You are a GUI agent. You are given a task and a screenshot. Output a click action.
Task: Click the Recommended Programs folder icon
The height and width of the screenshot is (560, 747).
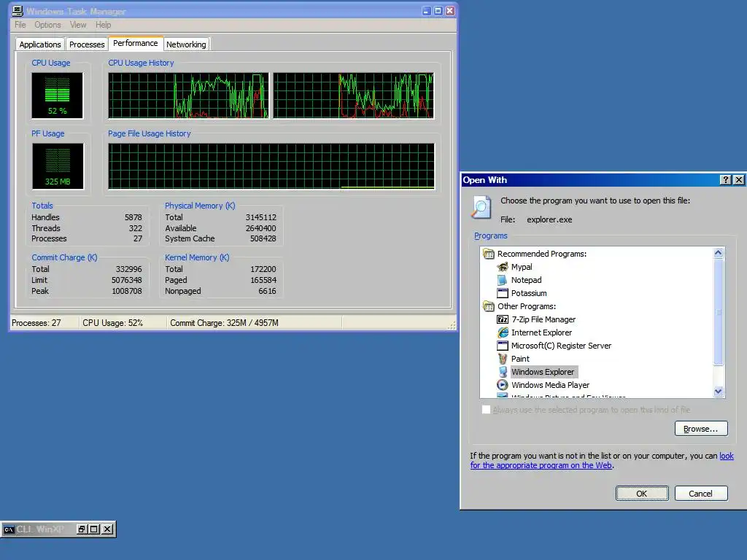point(489,254)
